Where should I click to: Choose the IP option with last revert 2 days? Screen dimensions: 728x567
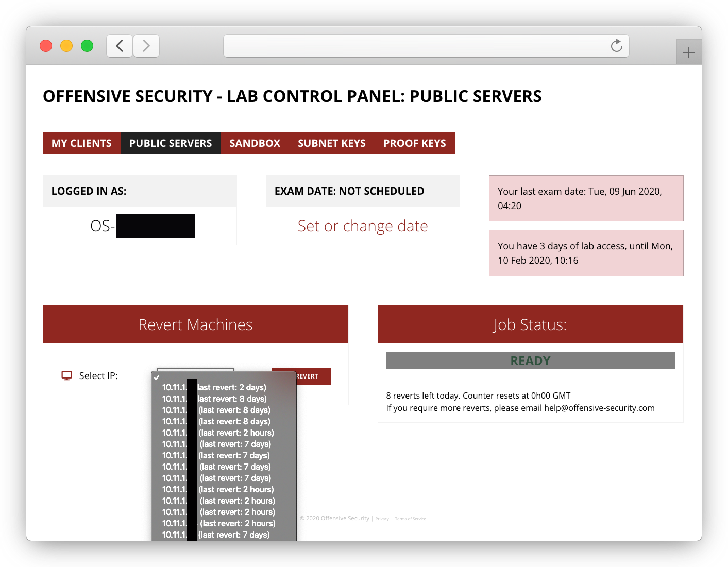coord(224,387)
